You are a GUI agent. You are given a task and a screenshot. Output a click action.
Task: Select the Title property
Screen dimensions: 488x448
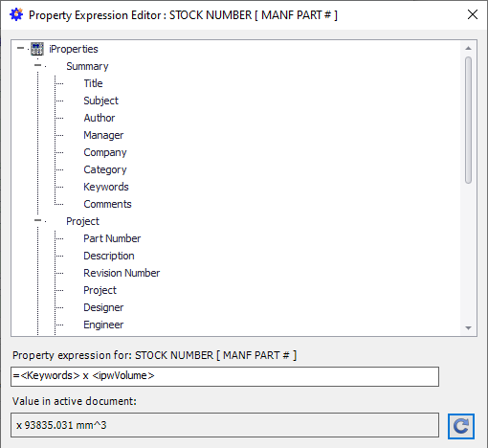(x=93, y=83)
